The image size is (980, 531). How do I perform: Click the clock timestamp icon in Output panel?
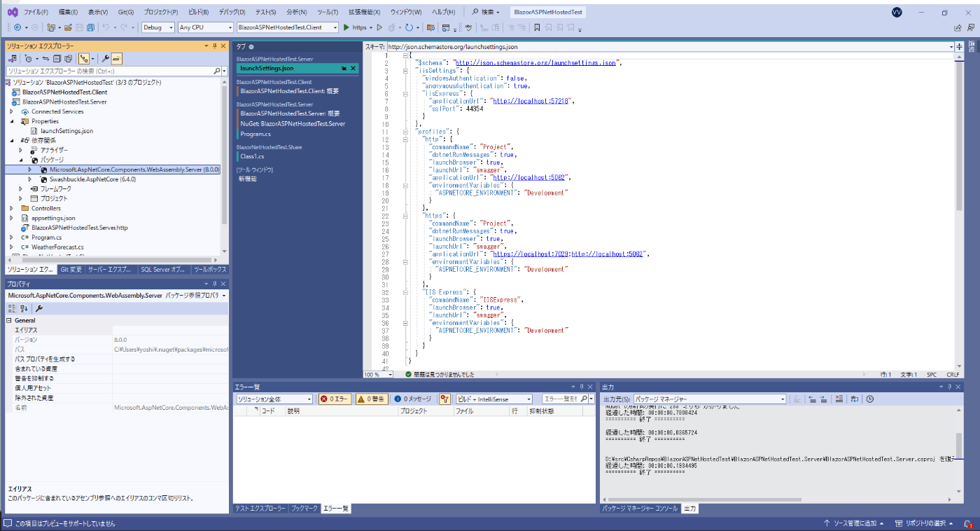click(869, 399)
